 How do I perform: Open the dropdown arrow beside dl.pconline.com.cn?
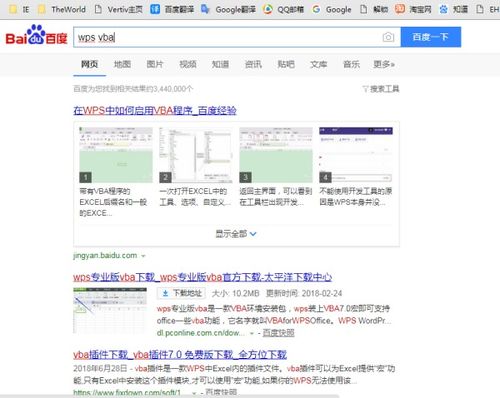tap(252, 333)
